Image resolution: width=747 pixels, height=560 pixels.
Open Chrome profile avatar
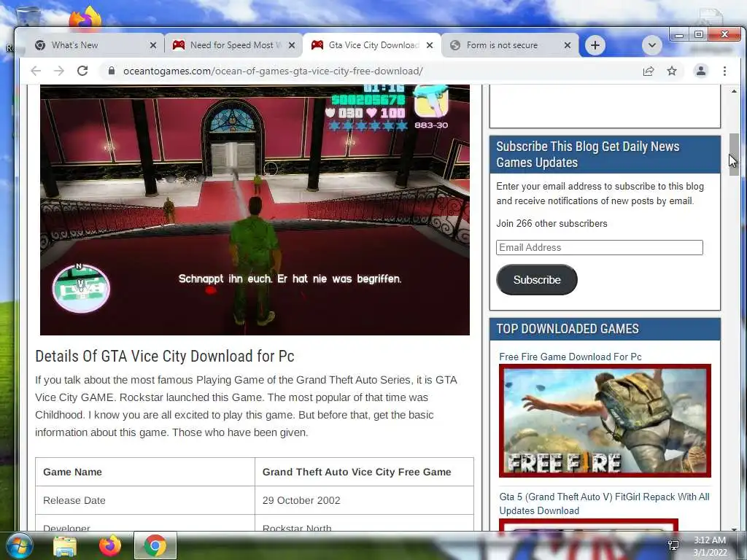701,71
